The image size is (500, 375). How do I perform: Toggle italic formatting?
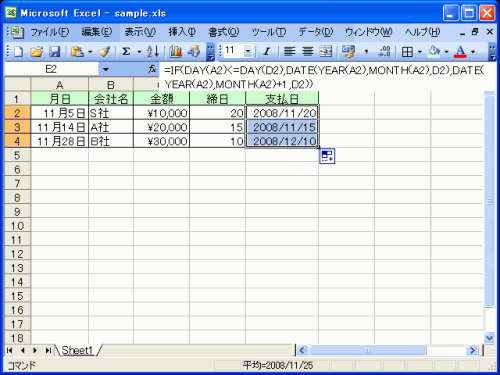(x=266, y=51)
